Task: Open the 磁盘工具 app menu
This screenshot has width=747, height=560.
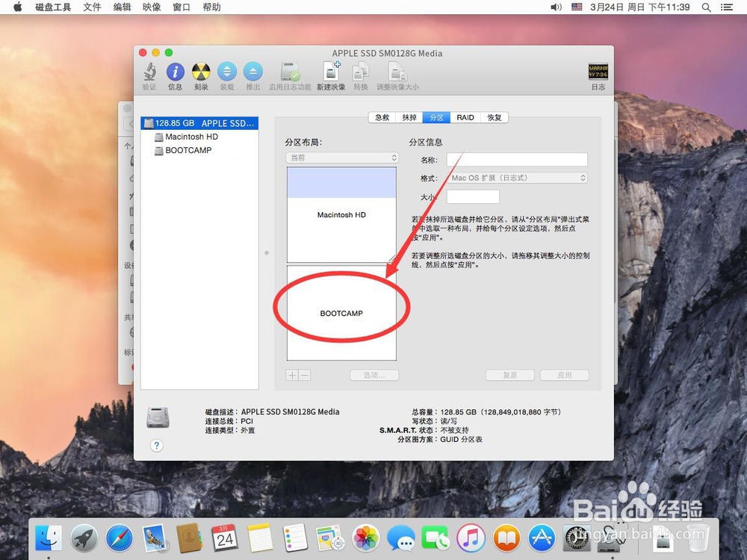Action: tap(53, 7)
